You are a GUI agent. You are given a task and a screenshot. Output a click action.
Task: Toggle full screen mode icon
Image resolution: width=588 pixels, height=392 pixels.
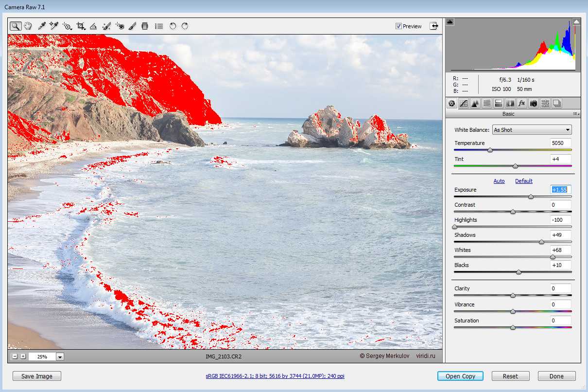(433, 26)
